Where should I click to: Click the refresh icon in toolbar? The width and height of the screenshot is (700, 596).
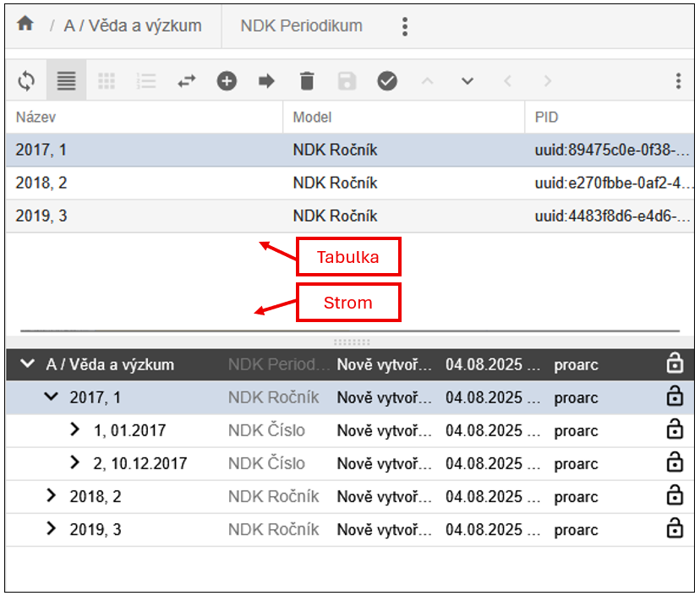(26, 81)
